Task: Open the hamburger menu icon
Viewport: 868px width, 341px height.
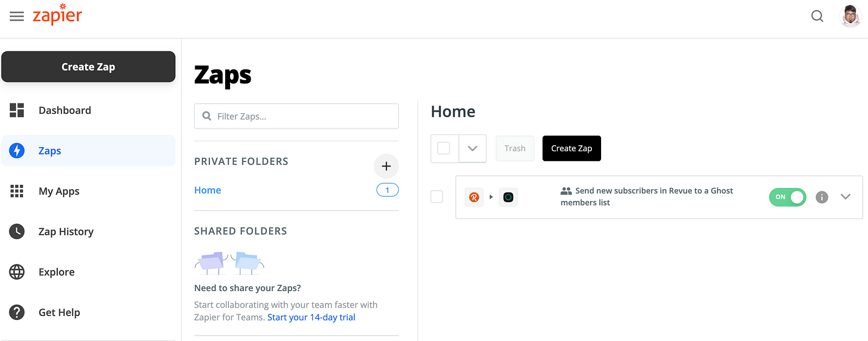Action: click(17, 16)
